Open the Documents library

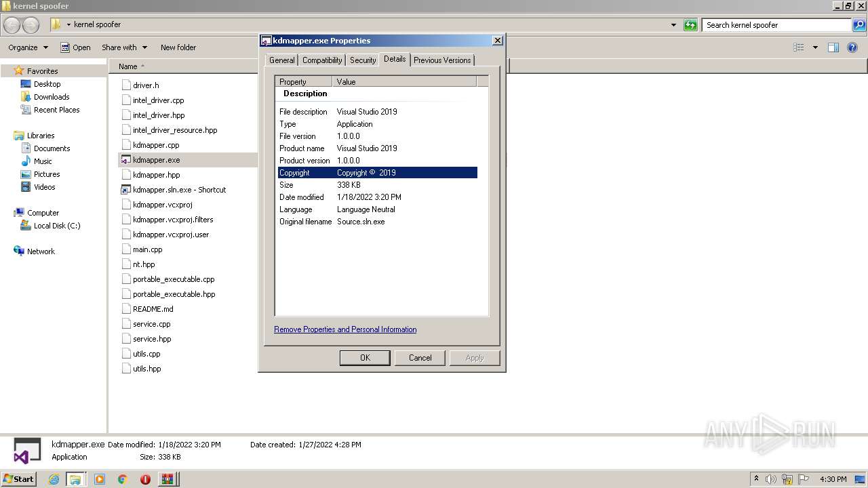click(52, 148)
